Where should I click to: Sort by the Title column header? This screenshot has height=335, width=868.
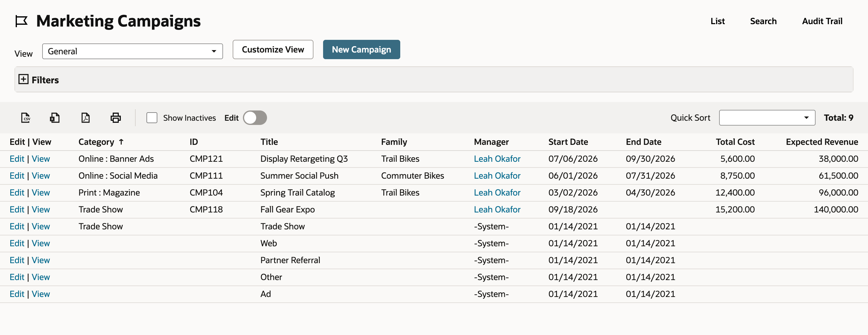(x=269, y=142)
